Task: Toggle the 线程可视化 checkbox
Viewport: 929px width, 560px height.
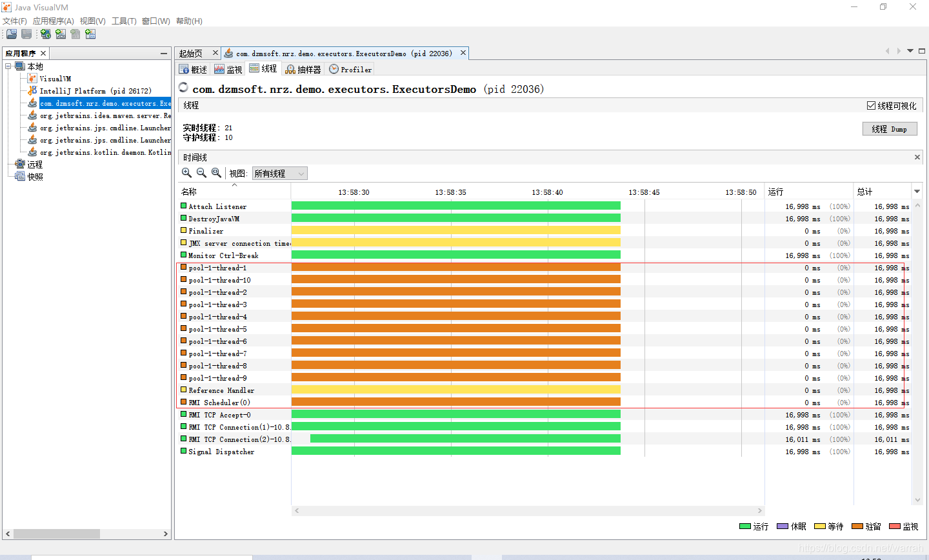Action: coord(871,105)
